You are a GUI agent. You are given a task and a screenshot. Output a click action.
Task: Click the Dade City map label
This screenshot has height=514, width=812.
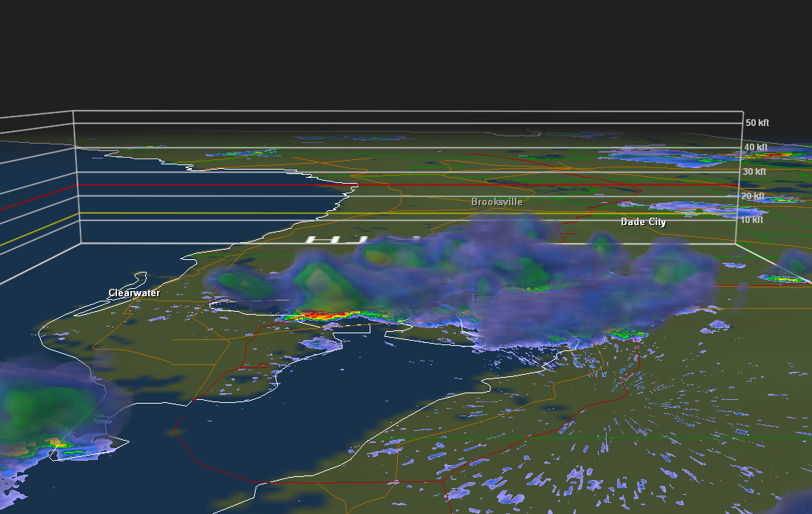[x=643, y=222]
